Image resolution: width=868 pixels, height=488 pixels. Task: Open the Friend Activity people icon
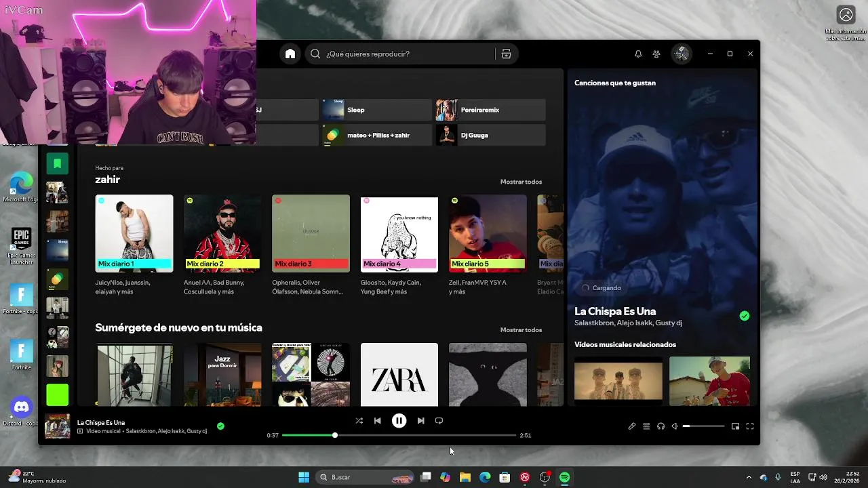656,54
